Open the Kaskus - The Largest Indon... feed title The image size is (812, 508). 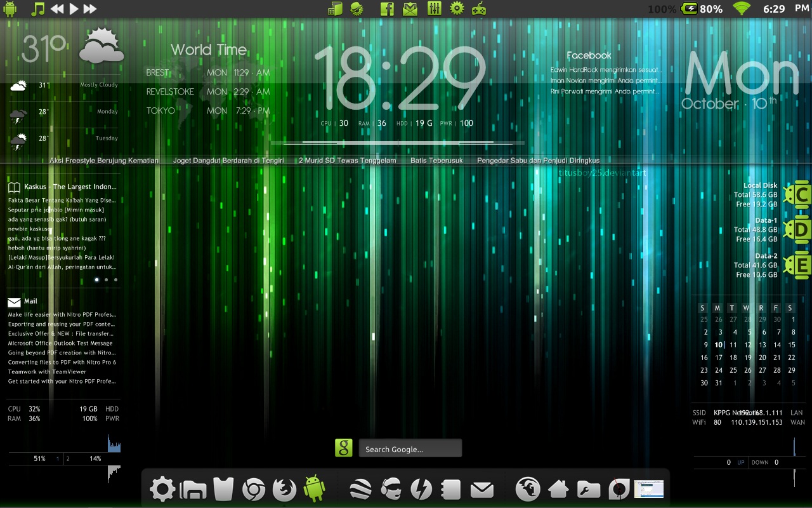[70, 187]
